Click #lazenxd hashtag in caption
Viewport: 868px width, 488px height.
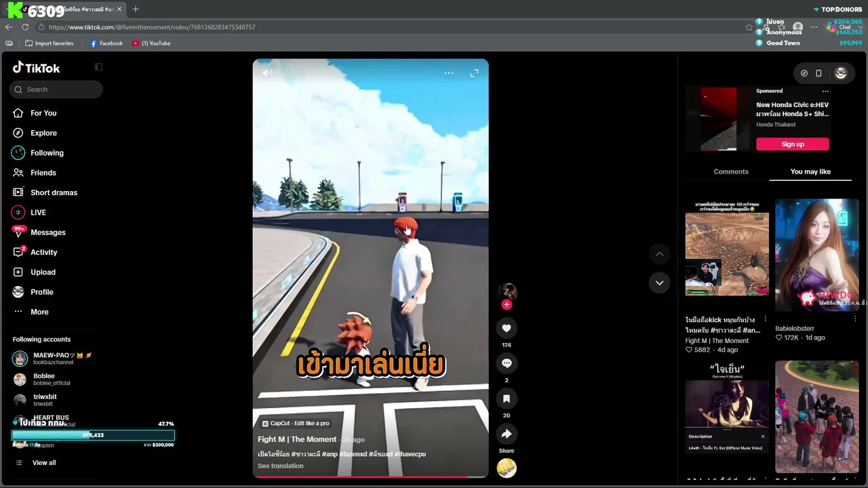pos(353,454)
